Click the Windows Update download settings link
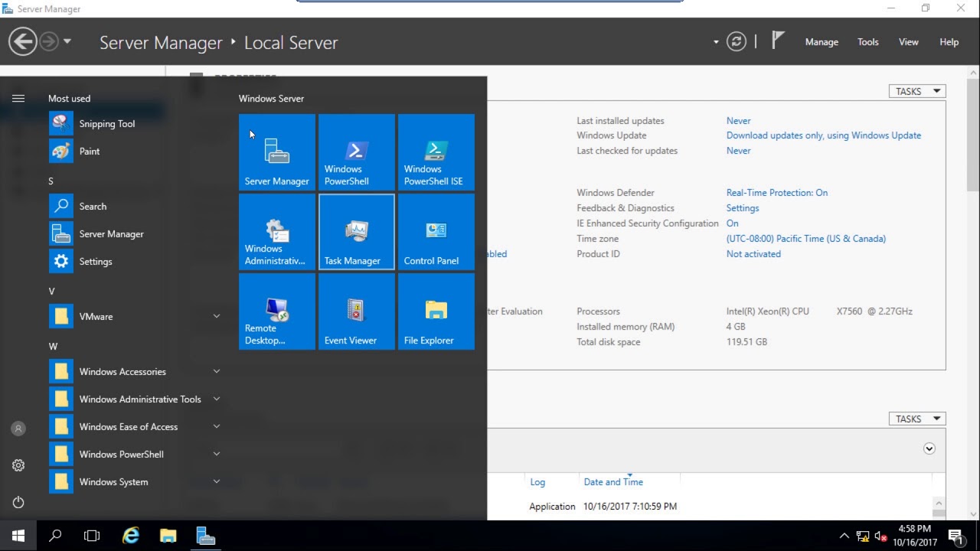Viewport: 980px width, 551px height. (824, 135)
